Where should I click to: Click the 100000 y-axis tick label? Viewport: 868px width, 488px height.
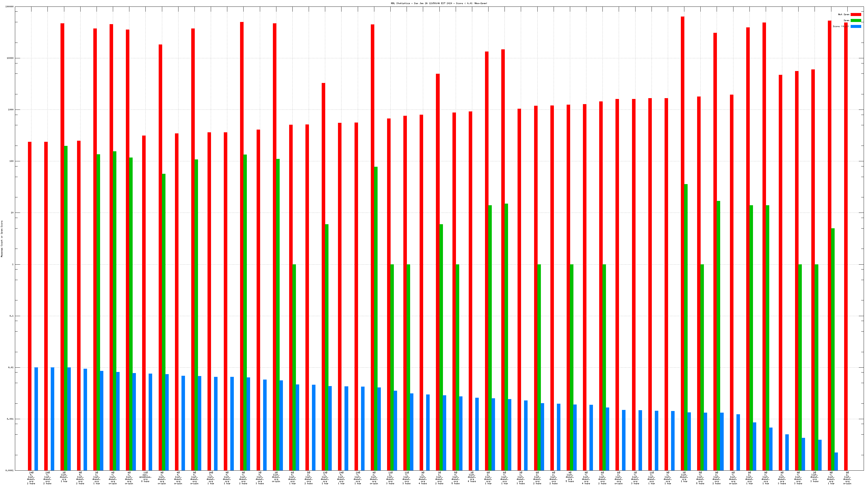[9, 7]
